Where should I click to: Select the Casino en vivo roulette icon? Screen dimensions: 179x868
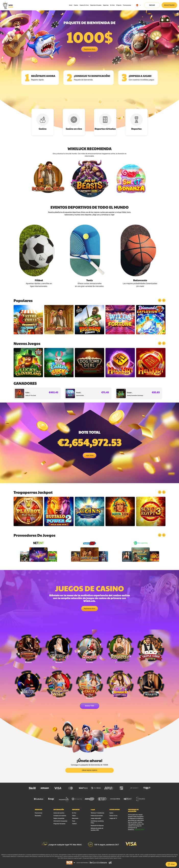click(x=74, y=119)
